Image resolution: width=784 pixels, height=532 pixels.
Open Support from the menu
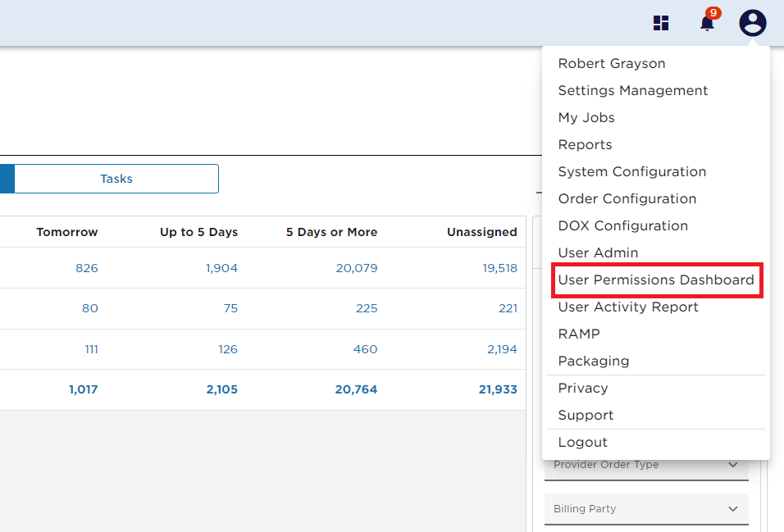coord(586,415)
